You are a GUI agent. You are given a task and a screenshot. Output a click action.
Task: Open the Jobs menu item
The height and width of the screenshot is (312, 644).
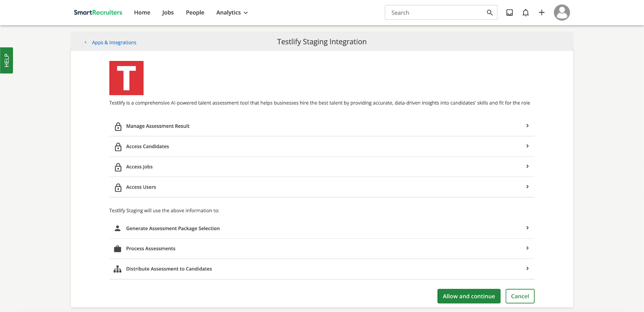168,12
